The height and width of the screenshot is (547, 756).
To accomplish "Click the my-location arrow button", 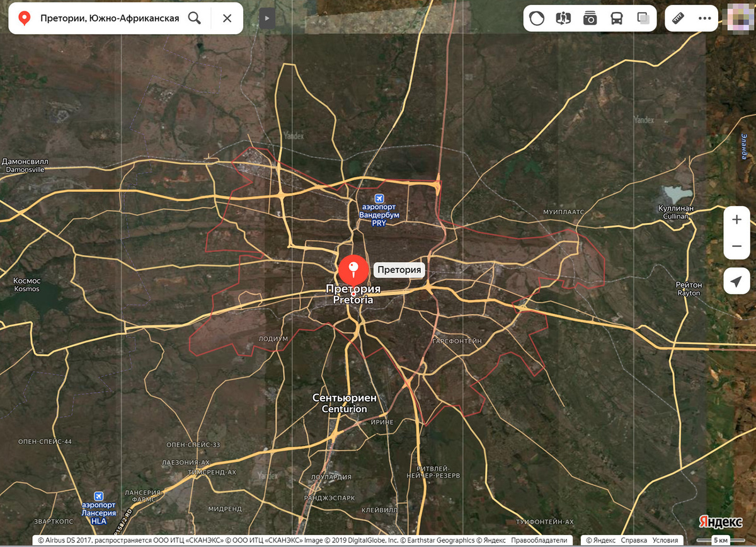I will pos(736,280).
